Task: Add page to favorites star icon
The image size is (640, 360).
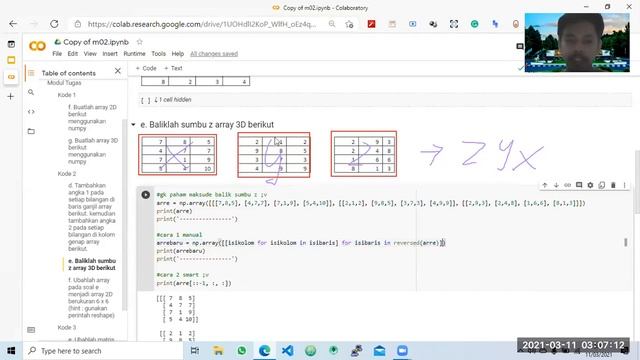Action: (x=349, y=24)
